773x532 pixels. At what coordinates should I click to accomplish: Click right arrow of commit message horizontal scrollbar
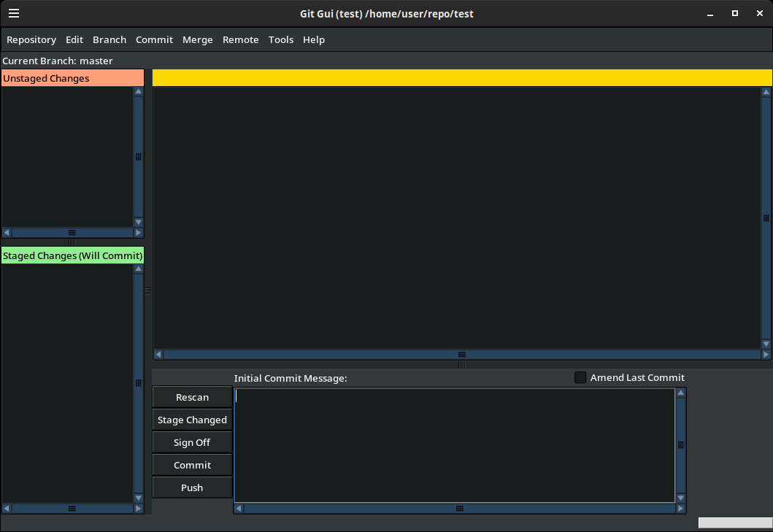[680, 509]
